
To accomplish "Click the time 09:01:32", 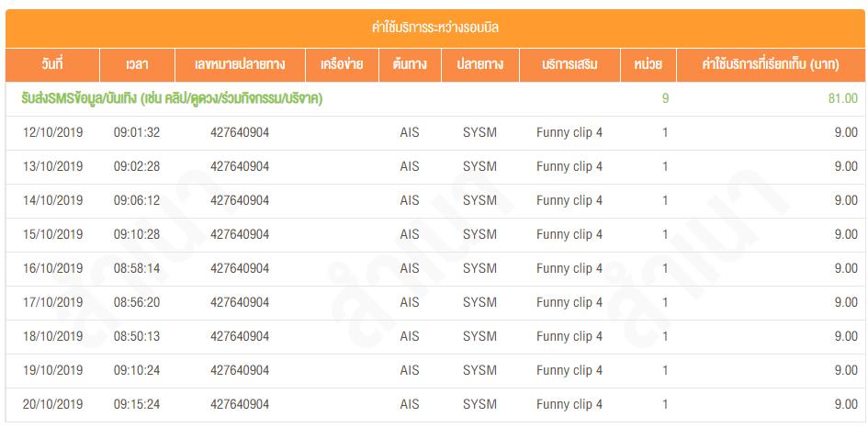I will pos(137,133).
